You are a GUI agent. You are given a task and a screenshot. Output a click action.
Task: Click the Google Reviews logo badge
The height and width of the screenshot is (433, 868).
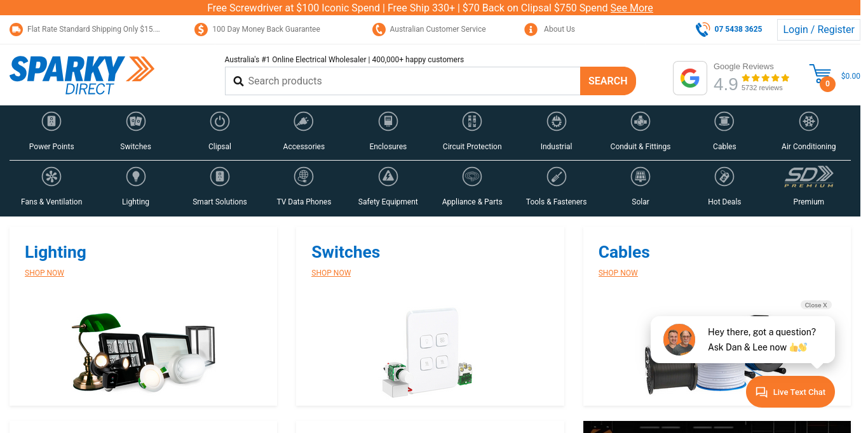690,78
